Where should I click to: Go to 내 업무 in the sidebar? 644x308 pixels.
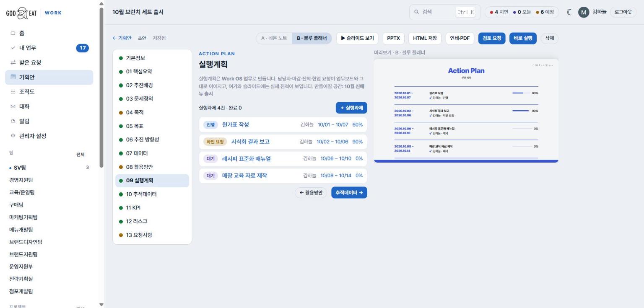point(49,48)
